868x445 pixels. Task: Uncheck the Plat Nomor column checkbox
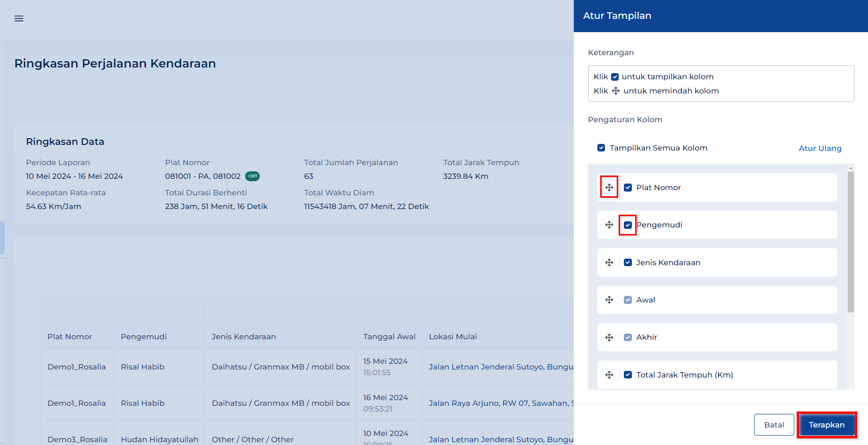(628, 187)
